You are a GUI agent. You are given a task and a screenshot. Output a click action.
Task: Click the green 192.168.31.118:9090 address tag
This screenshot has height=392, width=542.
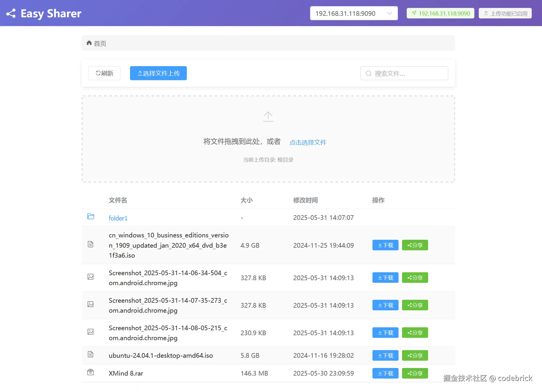click(440, 13)
